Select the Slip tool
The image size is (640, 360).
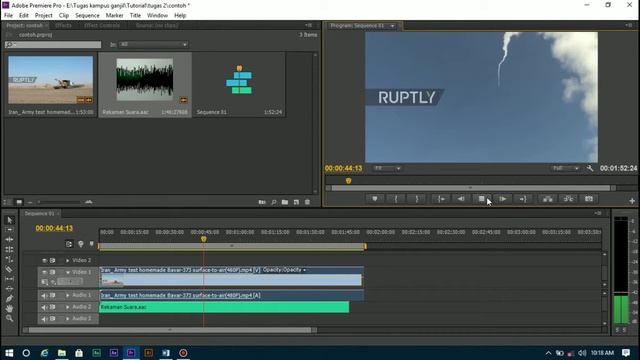[9, 279]
